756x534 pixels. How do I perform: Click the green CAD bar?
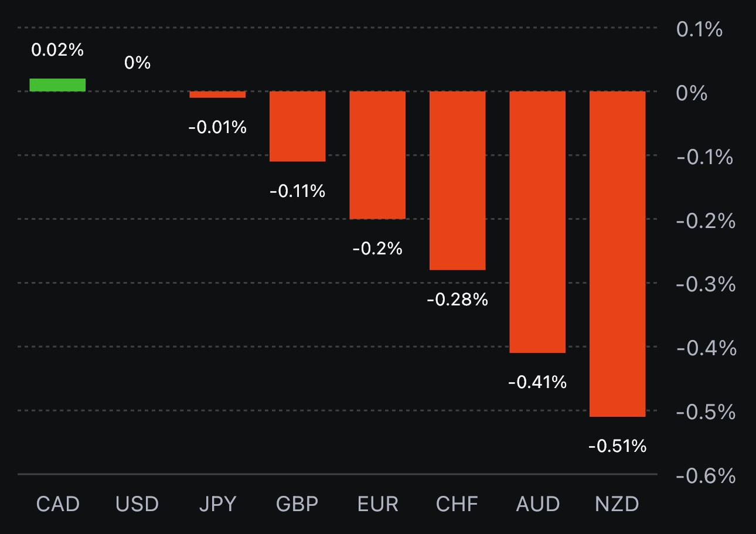point(57,85)
